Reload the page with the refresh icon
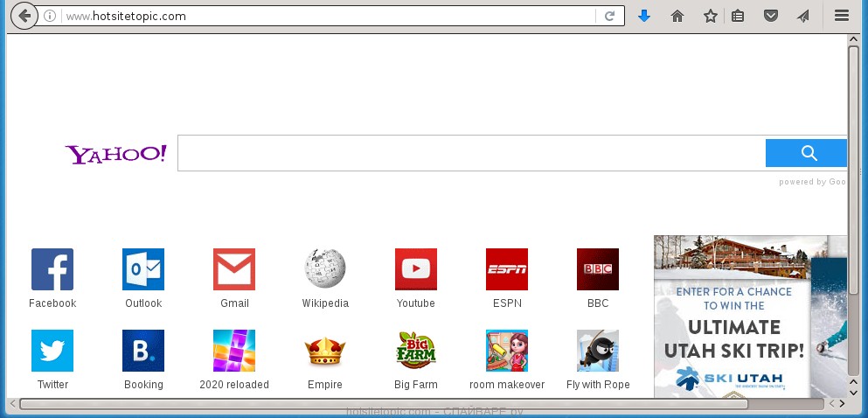This screenshot has height=418, width=868. click(x=609, y=16)
